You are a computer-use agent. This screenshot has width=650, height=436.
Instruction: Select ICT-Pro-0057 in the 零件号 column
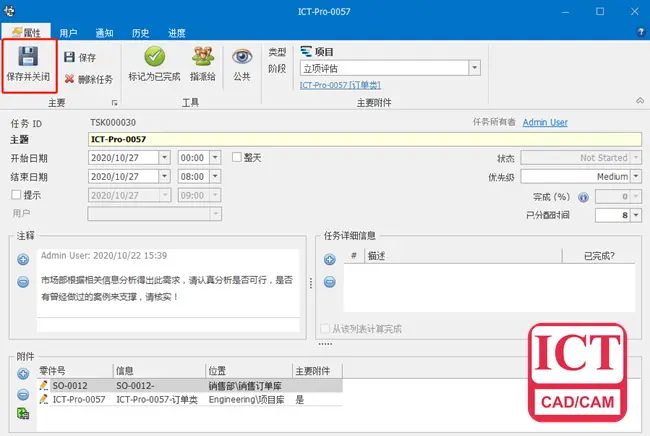coord(79,399)
